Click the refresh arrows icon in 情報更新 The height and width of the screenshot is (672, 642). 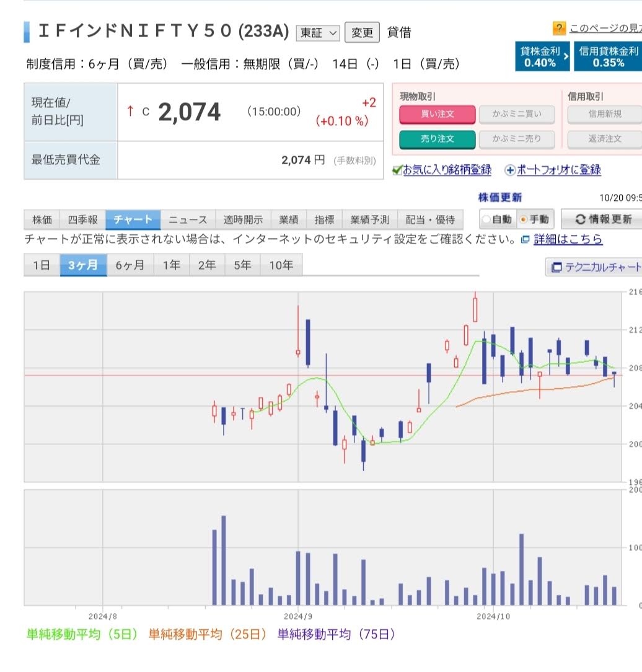point(580,219)
